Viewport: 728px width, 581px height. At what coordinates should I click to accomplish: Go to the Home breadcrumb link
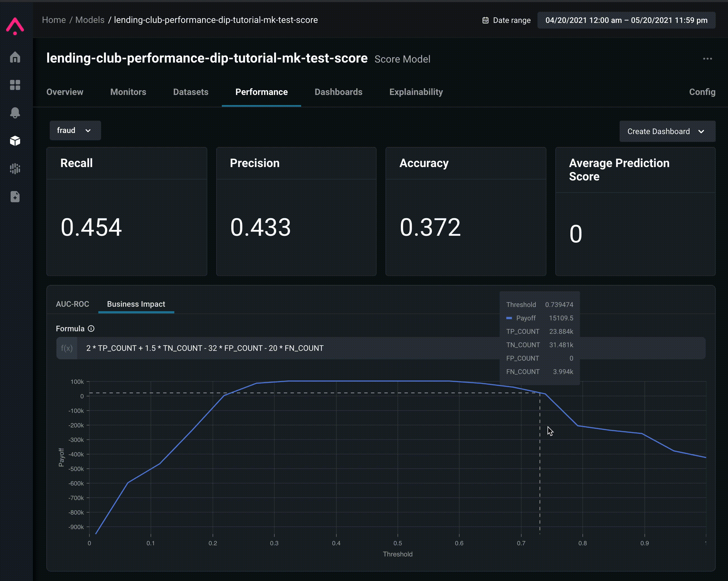[54, 20]
